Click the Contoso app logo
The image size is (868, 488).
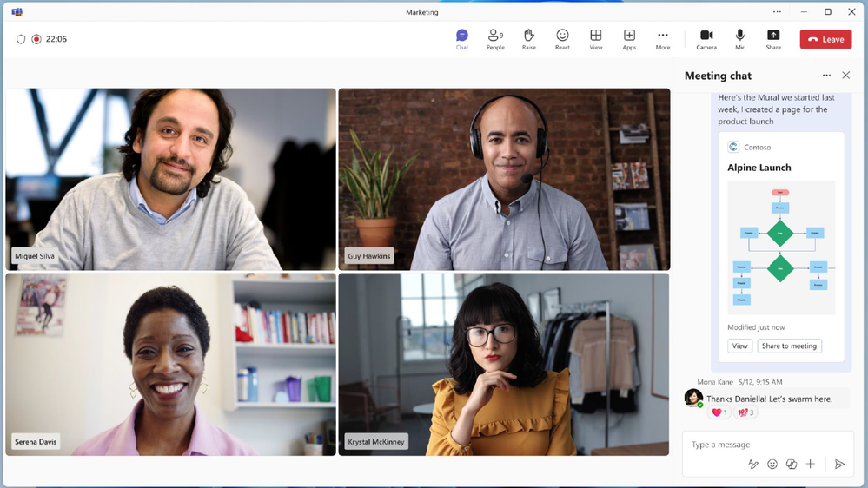(x=733, y=147)
